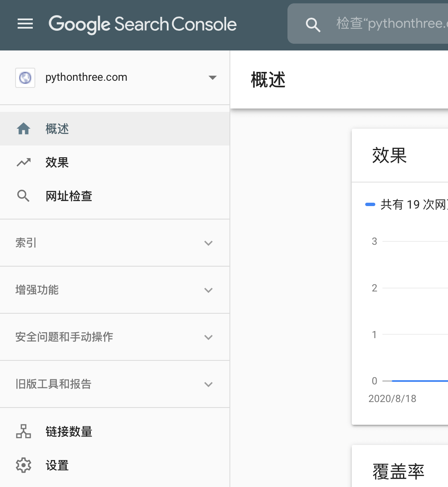
Task: Click the chart y-axis label 3
Action: (x=374, y=241)
